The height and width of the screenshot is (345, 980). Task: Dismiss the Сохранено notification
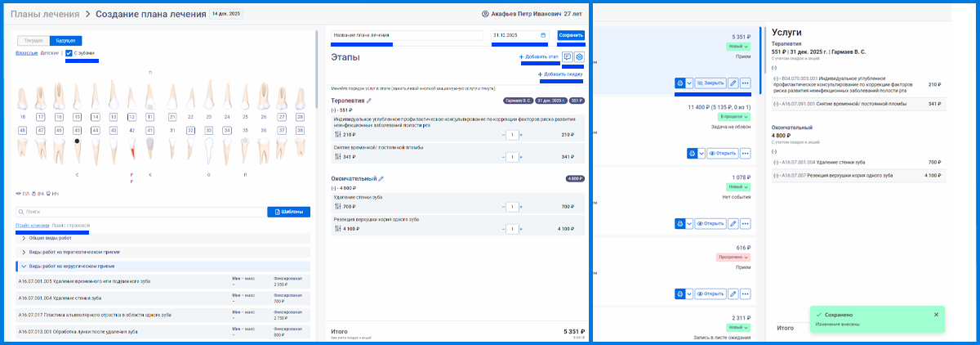pos(936,315)
